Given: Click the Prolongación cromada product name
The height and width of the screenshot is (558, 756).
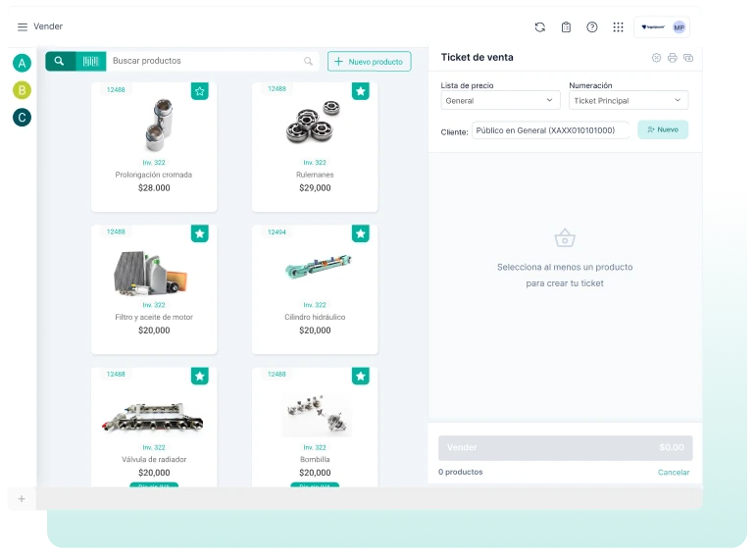Looking at the screenshot, I should coord(154,175).
